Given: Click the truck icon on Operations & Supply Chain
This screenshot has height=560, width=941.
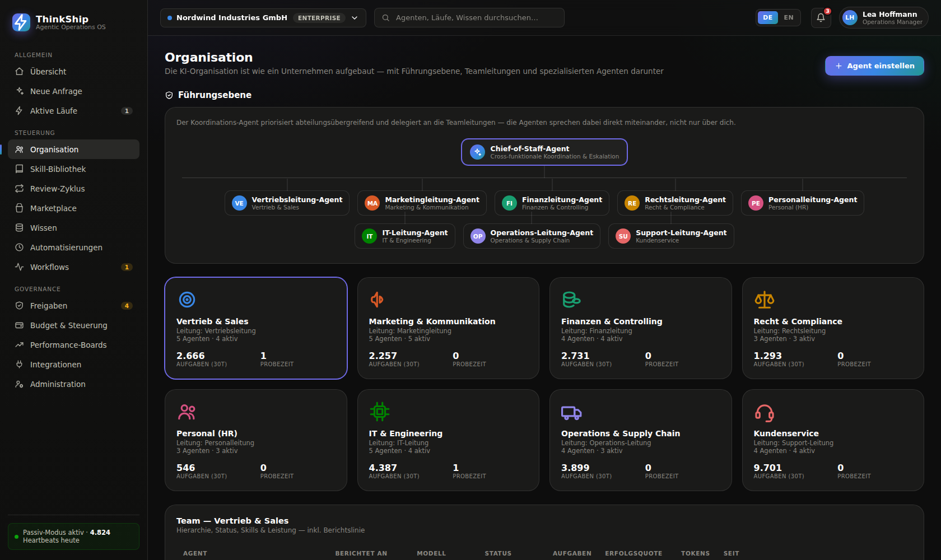Looking at the screenshot, I should tap(571, 413).
